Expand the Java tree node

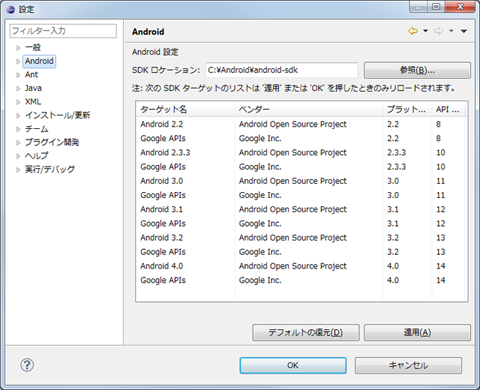[x=18, y=88]
